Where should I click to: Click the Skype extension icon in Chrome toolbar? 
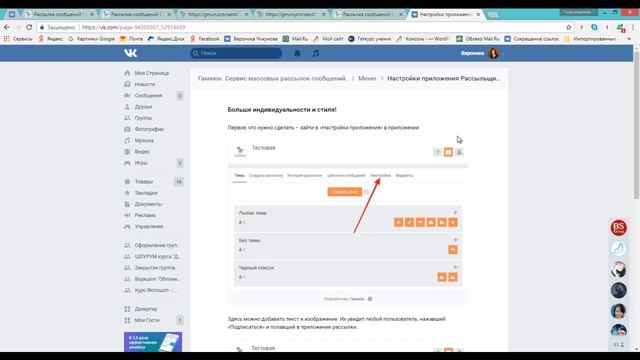pyautogui.click(x=594, y=27)
